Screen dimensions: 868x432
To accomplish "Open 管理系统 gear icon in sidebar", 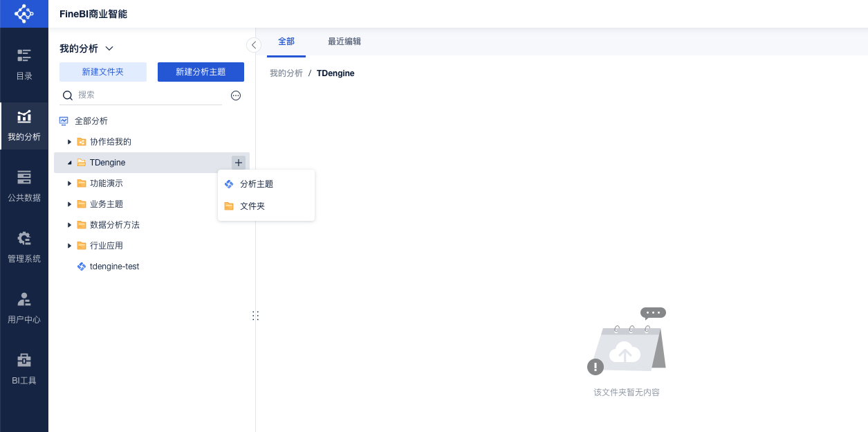I will pos(24,246).
